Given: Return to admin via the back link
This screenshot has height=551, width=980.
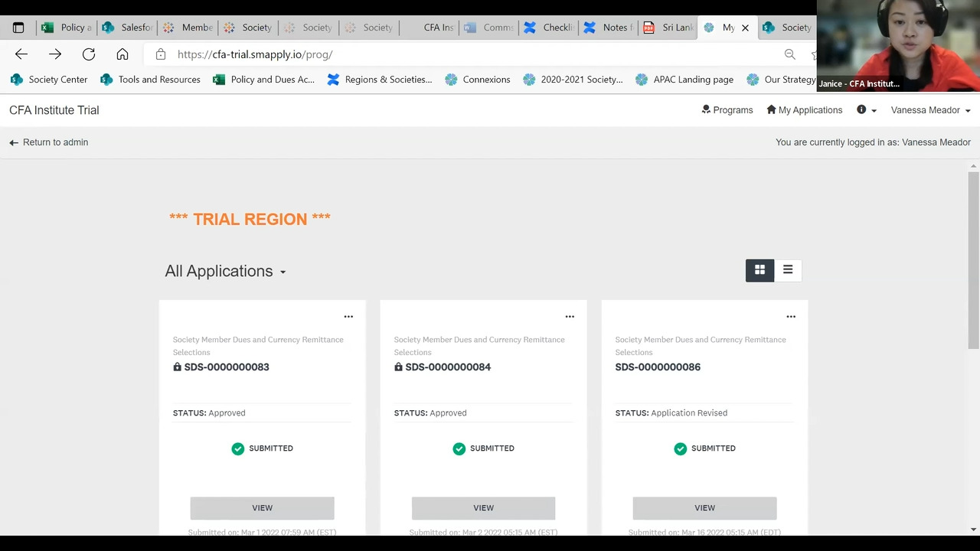Looking at the screenshot, I should pos(48,142).
